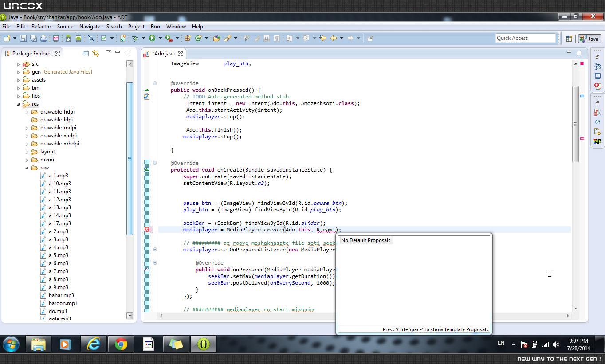Switch to the Java perspective button

click(x=589, y=39)
